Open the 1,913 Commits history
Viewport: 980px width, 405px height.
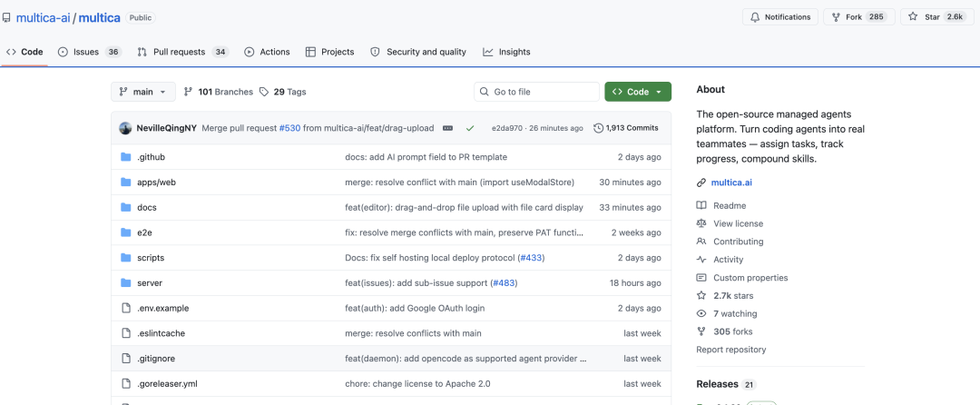coord(626,128)
